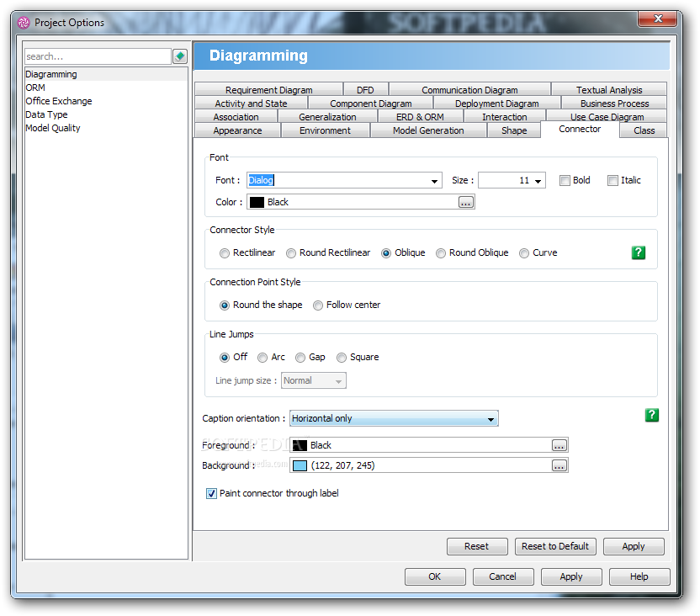The height and width of the screenshot is (616, 700).
Task: Click the green search icon beside search field
Action: (180, 56)
